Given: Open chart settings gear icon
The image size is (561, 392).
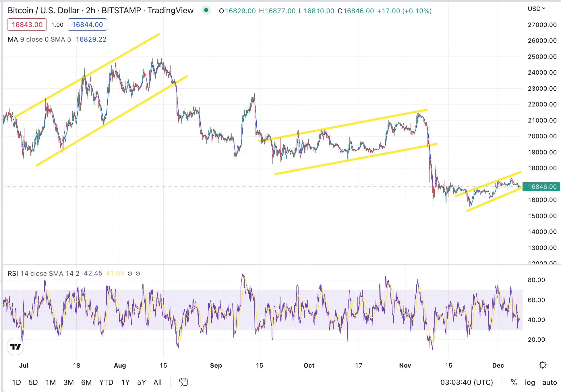Looking at the screenshot, I should [x=542, y=365].
